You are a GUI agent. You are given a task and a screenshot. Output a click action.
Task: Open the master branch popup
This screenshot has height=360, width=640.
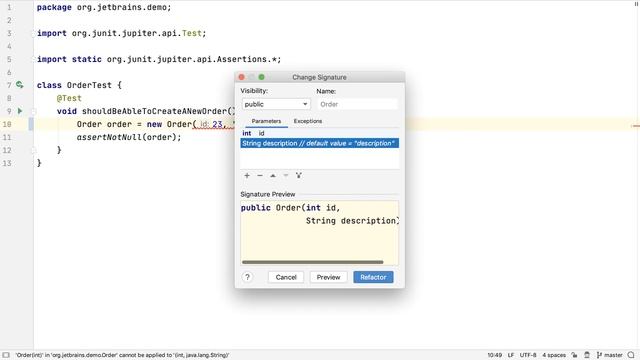pyautogui.click(x=613, y=355)
